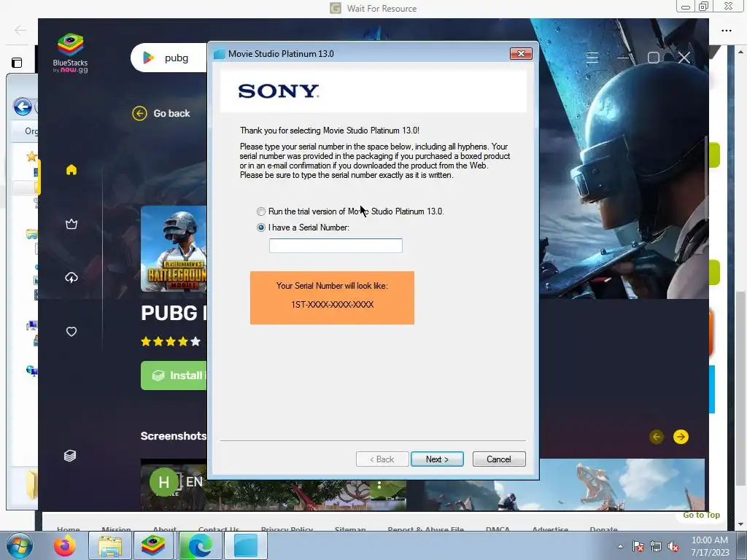Screen dimensions: 747x560
Task: Click the green Install button
Action: click(174, 376)
